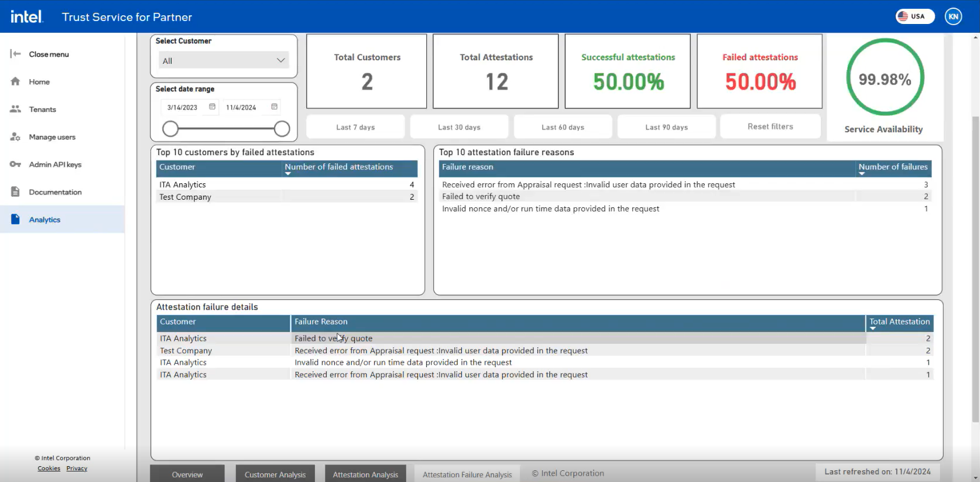Click the Admin API keys key icon
Screen dimensions: 980x482
tap(16, 164)
